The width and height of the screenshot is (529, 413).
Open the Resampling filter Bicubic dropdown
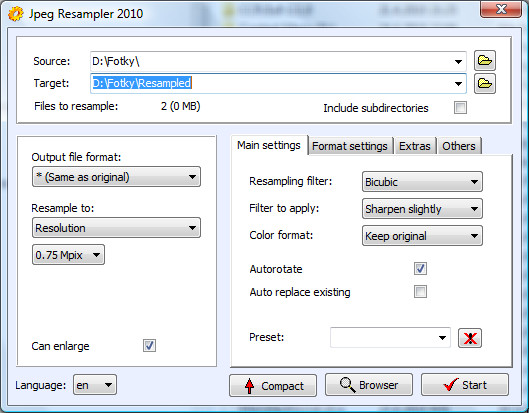pyautogui.click(x=422, y=182)
